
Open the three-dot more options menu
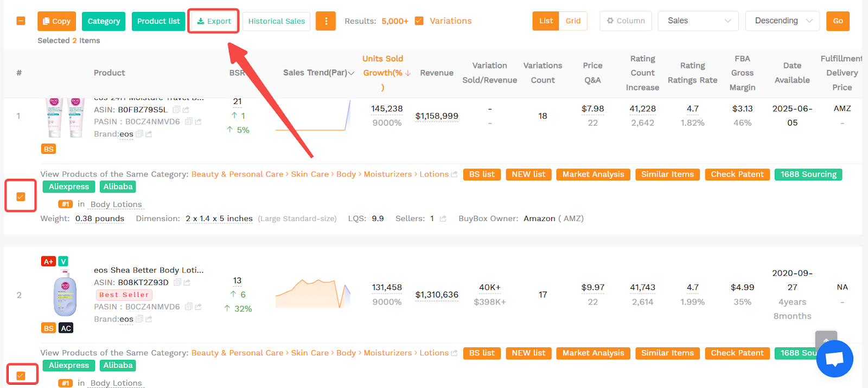325,21
